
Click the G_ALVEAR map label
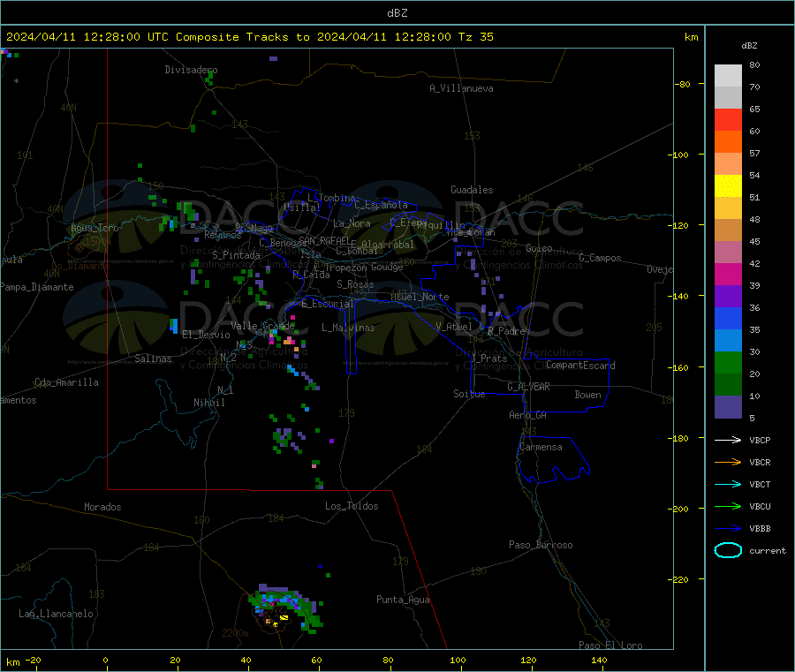[x=528, y=387]
